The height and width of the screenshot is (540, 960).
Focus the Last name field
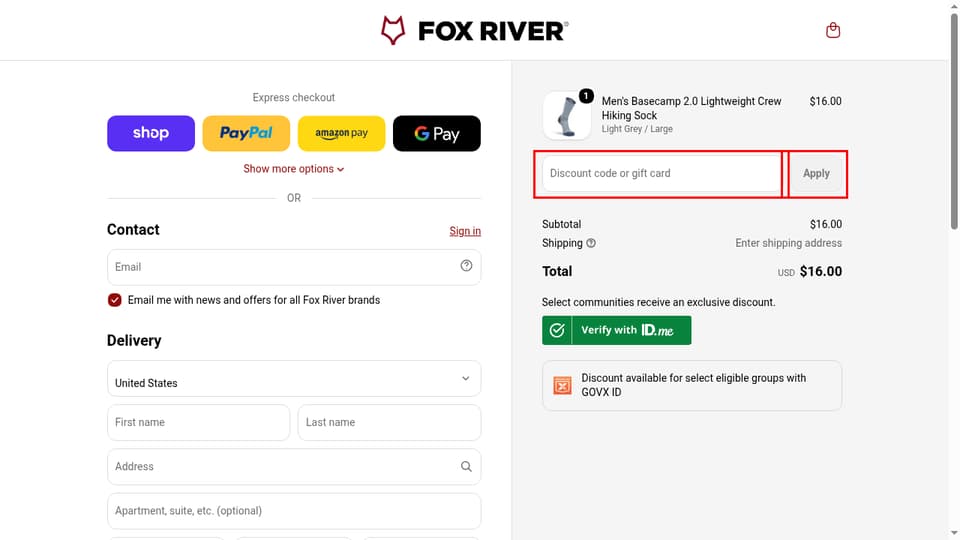click(x=389, y=422)
